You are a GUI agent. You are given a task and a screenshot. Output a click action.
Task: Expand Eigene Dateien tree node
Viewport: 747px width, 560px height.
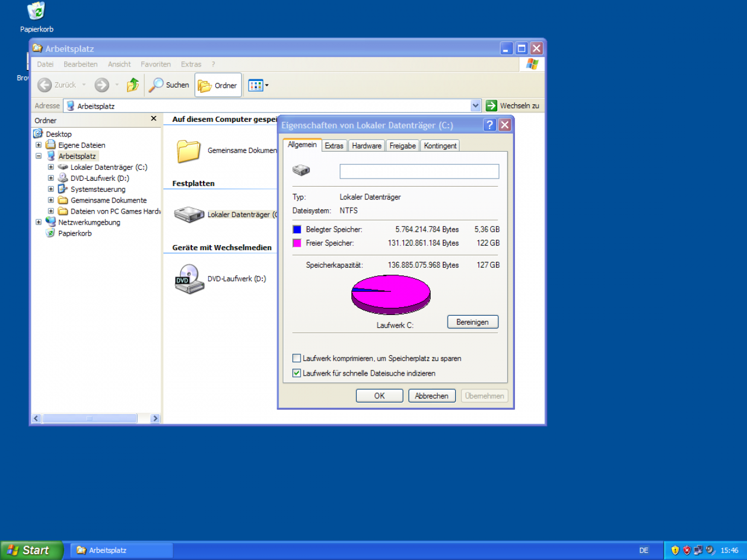(x=39, y=145)
